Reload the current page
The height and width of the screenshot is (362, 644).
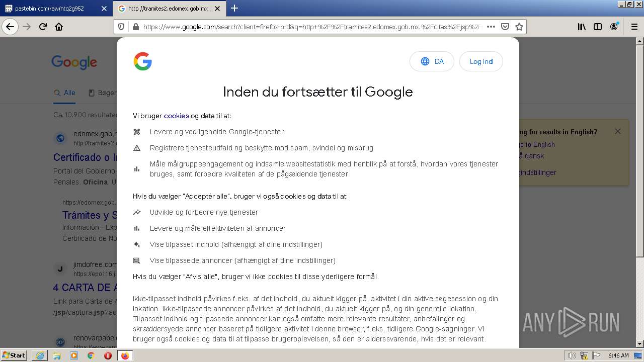point(43,27)
